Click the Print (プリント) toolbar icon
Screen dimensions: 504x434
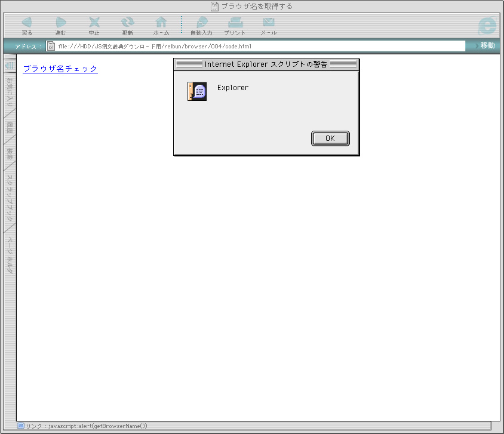pos(235,23)
